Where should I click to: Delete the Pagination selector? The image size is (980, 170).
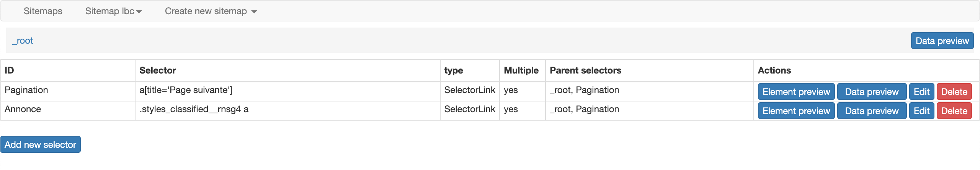click(954, 92)
